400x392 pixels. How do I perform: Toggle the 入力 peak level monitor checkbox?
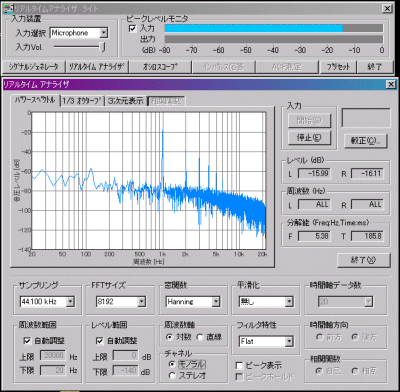(132, 29)
